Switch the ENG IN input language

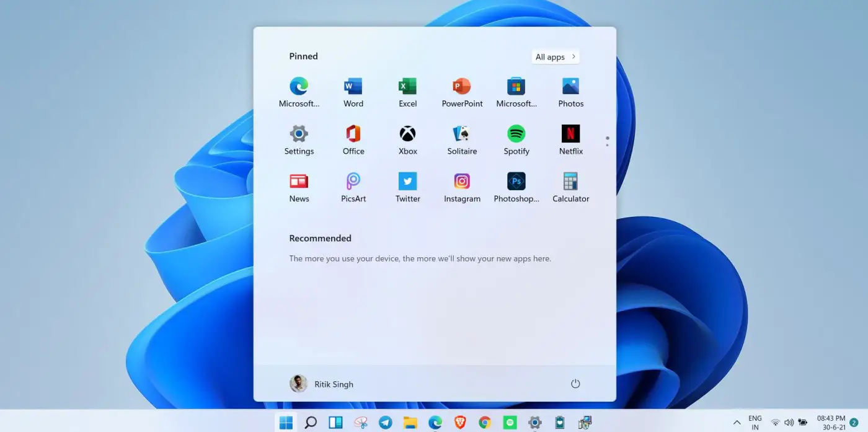[755, 423]
